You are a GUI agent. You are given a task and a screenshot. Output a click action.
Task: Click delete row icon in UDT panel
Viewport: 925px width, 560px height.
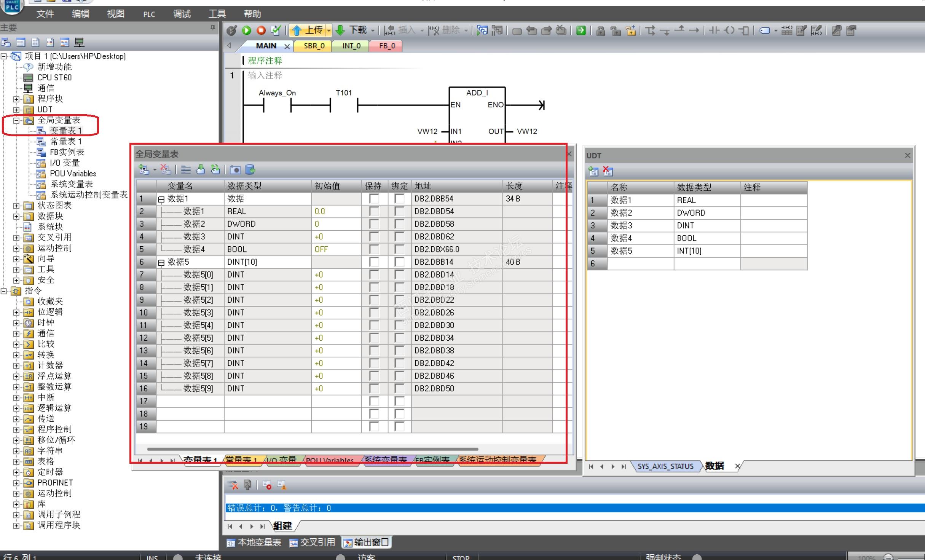point(608,172)
